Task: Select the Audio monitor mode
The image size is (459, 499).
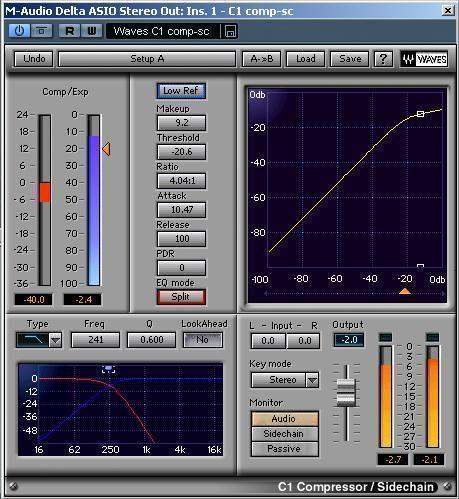Action: coord(284,419)
